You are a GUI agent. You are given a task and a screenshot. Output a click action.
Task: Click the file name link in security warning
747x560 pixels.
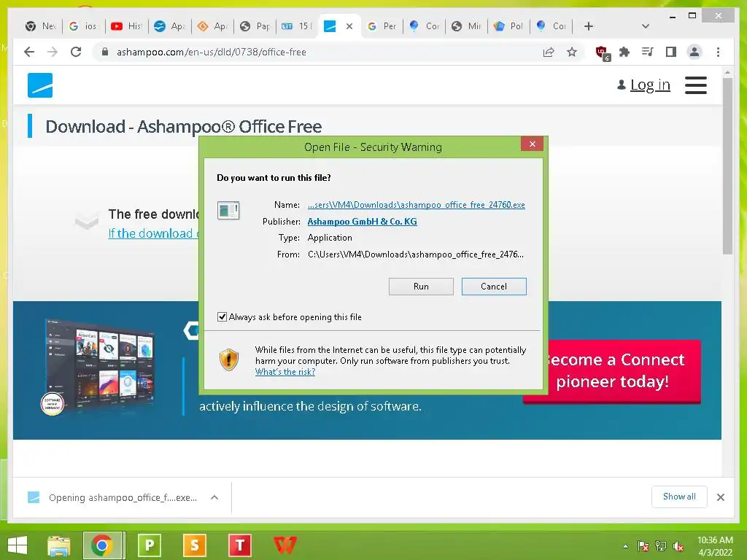click(x=417, y=205)
